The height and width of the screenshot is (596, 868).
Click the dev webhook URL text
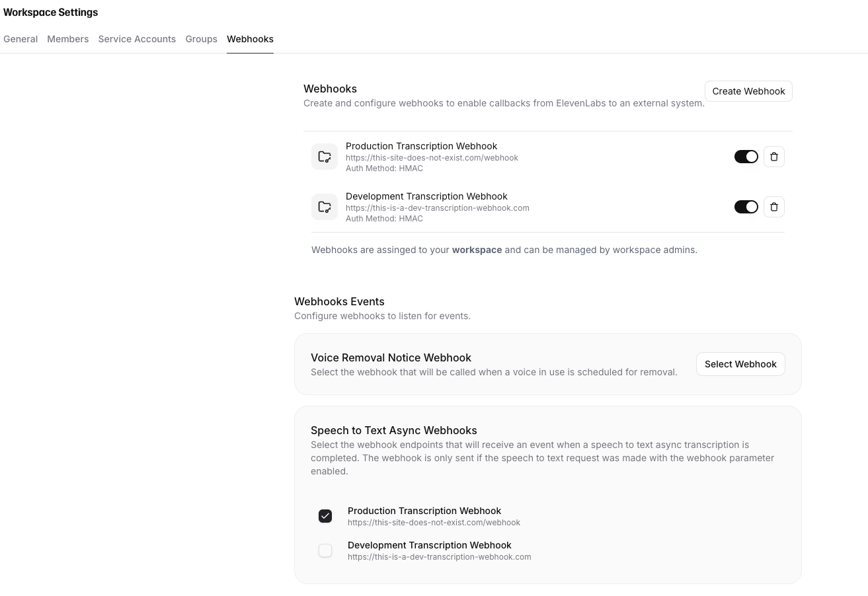click(x=437, y=207)
